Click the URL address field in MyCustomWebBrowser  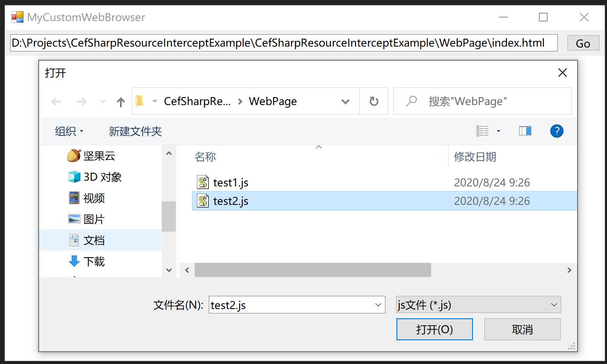tap(284, 43)
